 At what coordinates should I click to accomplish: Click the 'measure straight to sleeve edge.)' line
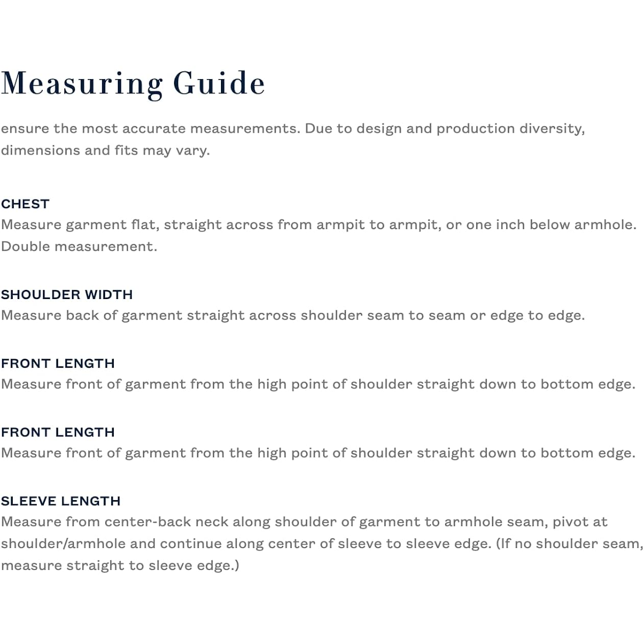pos(120,565)
